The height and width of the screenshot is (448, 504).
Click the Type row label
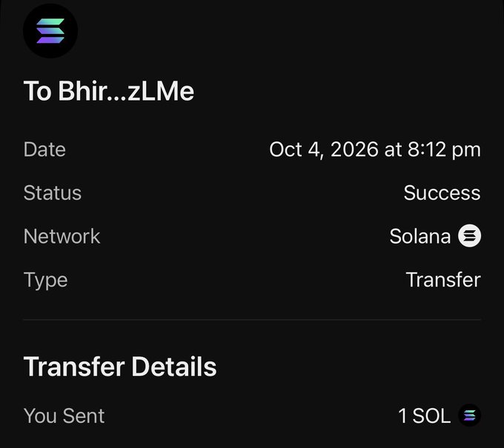[x=46, y=281]
